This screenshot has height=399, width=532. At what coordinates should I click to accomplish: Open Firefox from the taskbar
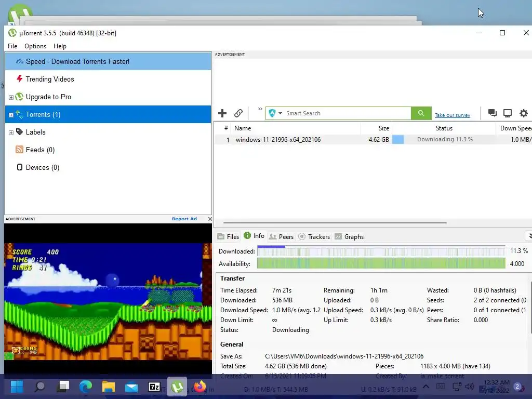[x=200, y=387]
